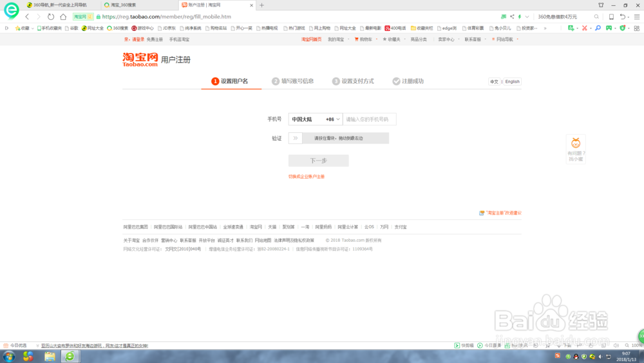Viewport: 644px width, 363px height.
Task: Click the lightning speed mode icon
Action: [520, 17]
